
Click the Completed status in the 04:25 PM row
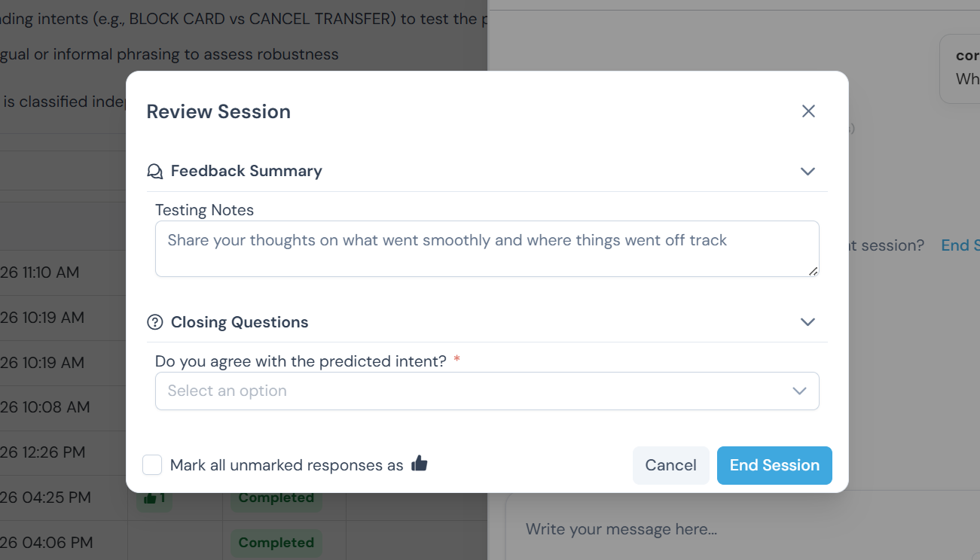276,498
